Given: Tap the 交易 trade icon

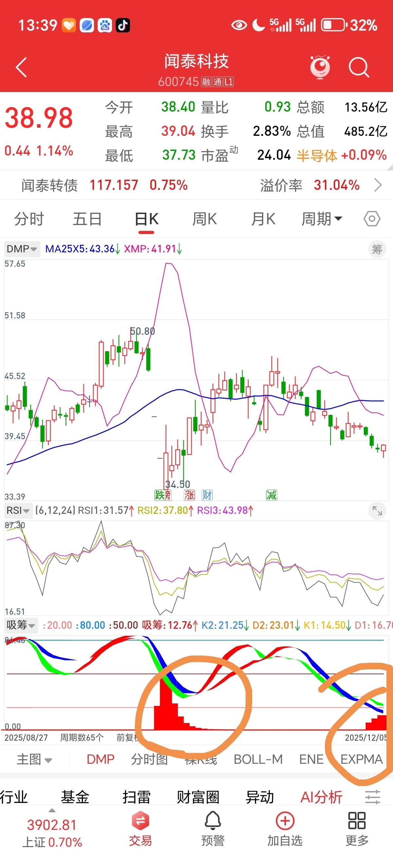Looking at the screenshot, I should pyautogui.click(x=140, y=830).
